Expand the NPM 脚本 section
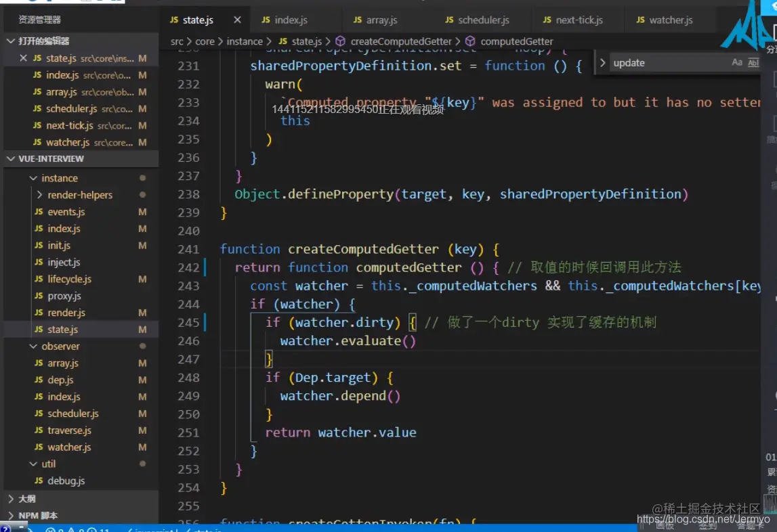The image size is (777, 532). [x=11, y=516]
